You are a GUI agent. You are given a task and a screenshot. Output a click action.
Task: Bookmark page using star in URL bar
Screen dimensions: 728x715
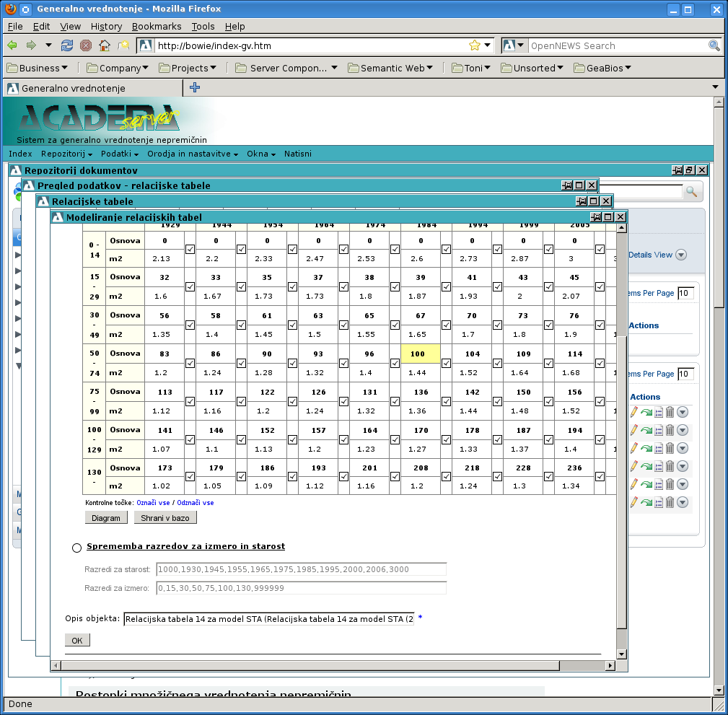pyautogui.click(x=474, y=45)
